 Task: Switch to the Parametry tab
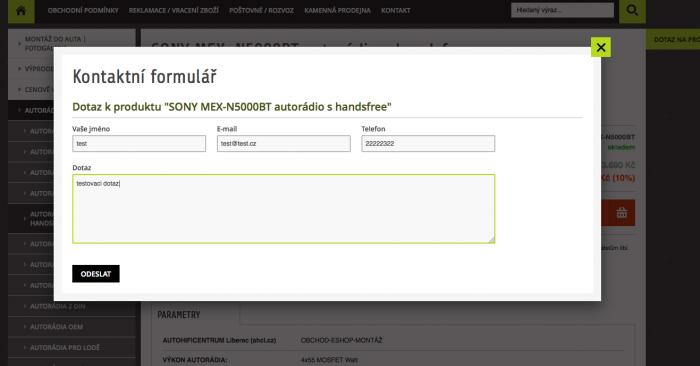pyautogui.click(x=179, y=315)
